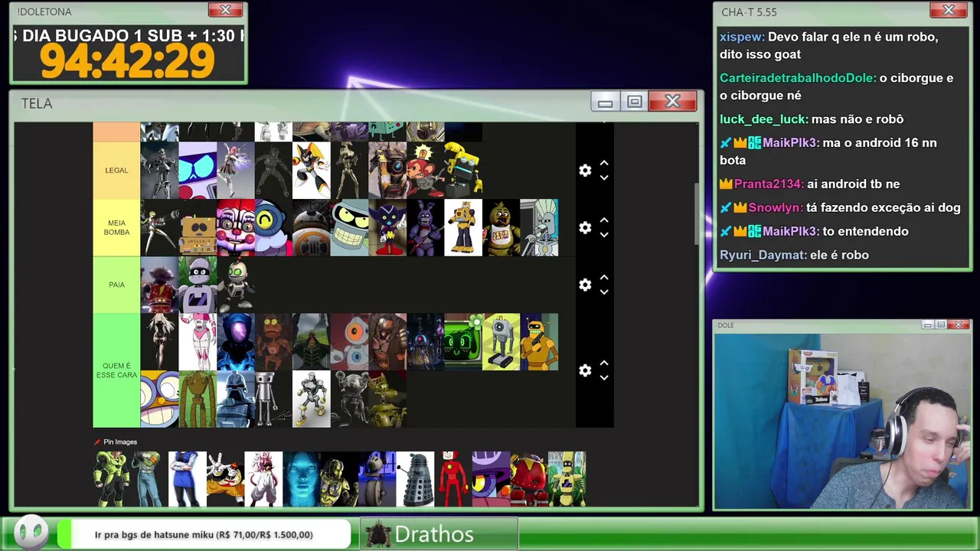Screen dimensions: 980x551
Task: Click MaikPlk3 in the "to entendendo" message
Action: 791,232
